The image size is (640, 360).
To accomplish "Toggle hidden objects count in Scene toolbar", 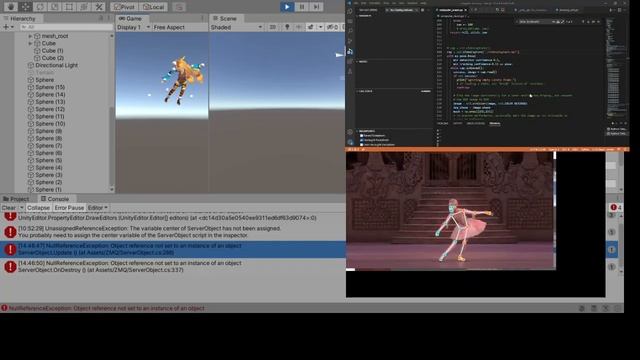I will coord(332,27).
